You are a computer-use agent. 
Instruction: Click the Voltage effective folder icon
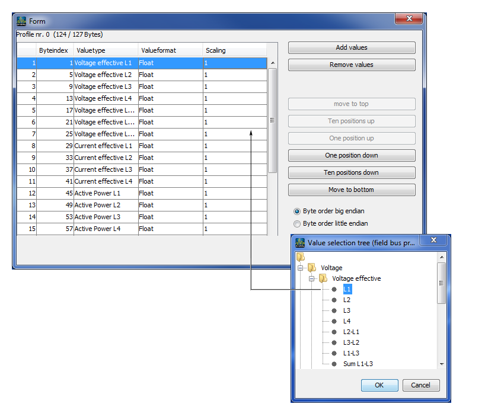pos(323,278)
